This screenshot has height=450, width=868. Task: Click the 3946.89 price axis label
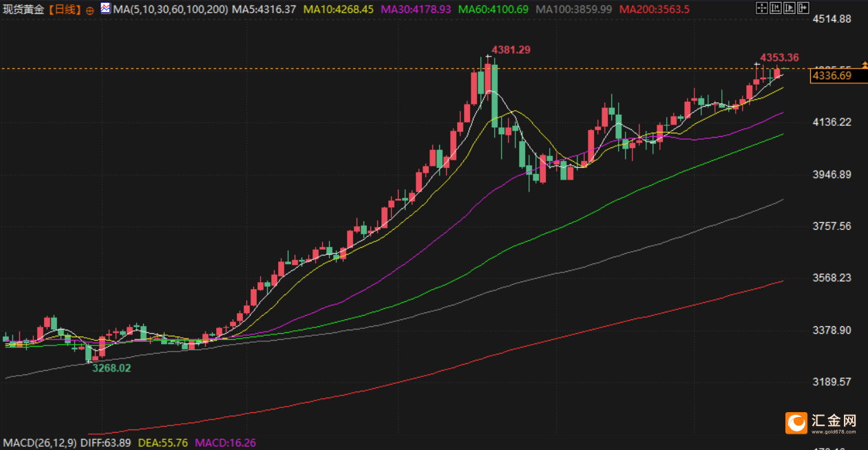coord(832,175)
